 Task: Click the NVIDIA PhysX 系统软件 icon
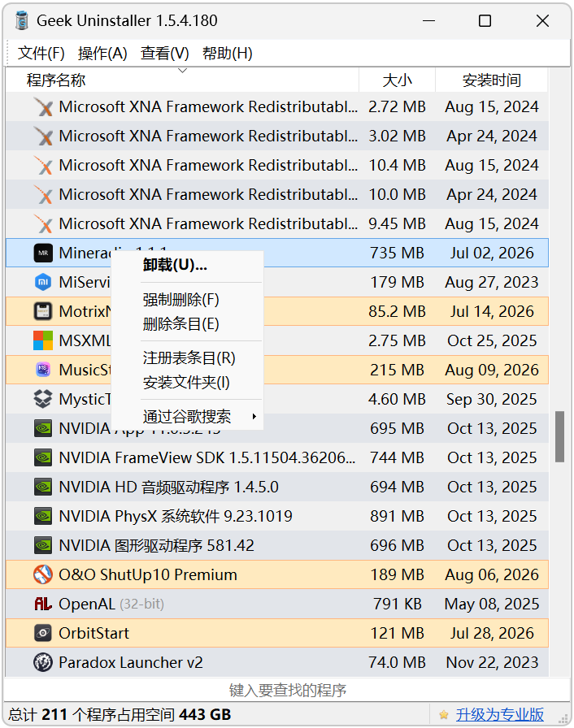click(x=43, y=516)
